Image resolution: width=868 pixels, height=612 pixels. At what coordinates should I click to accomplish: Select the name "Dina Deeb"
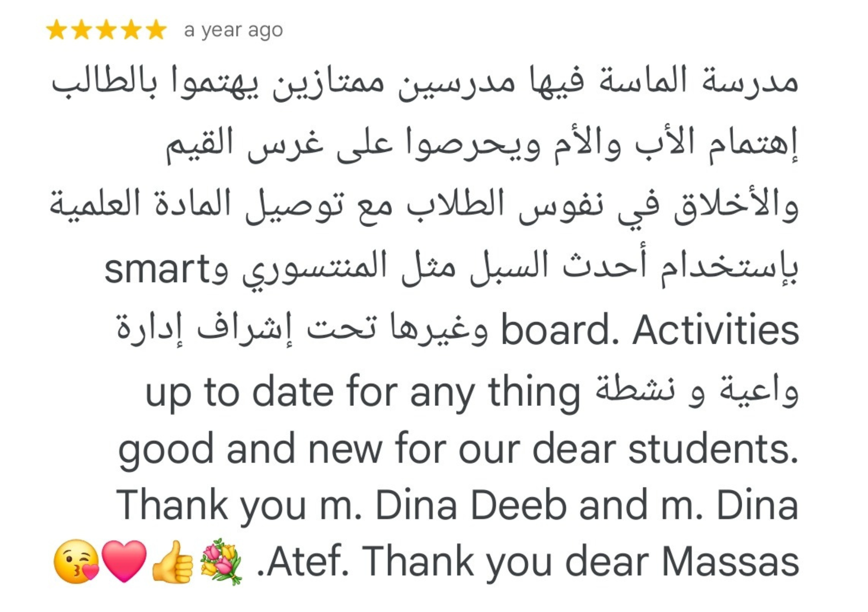click(471, 506)
